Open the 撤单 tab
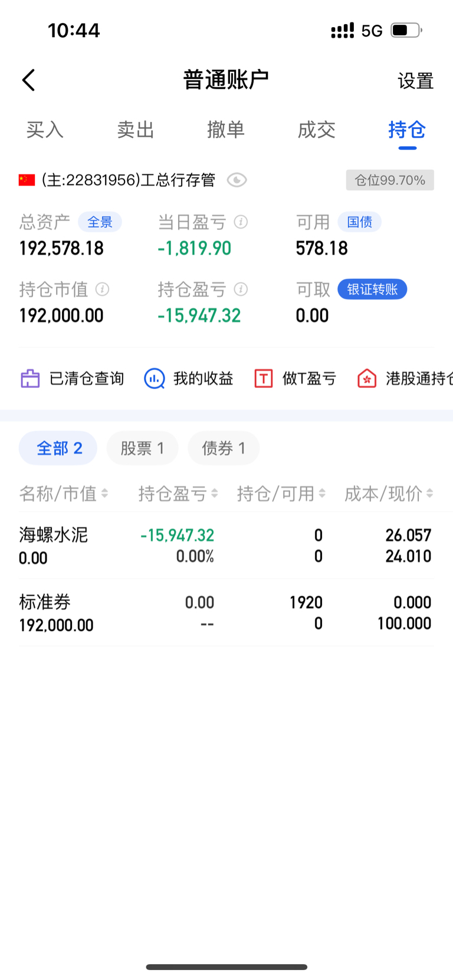 226,130
